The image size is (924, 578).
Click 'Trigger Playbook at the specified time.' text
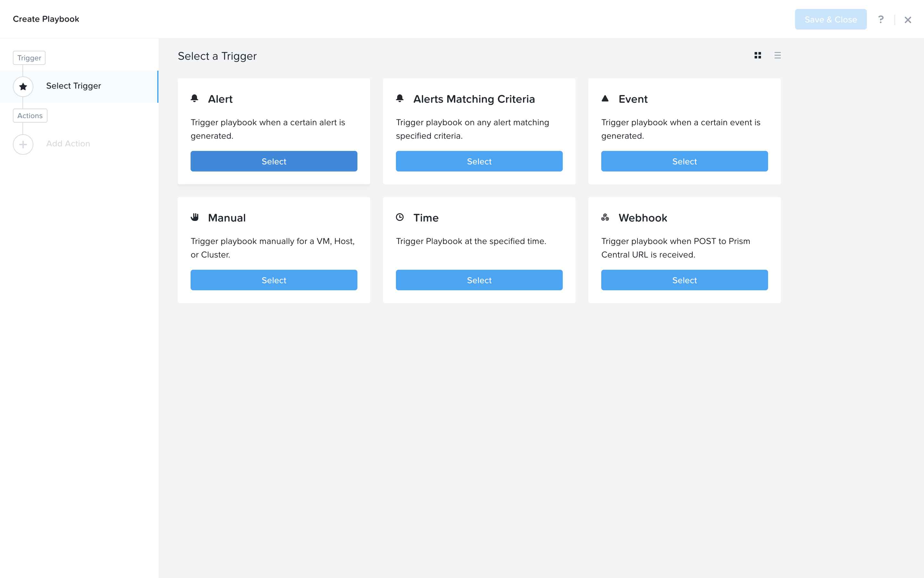click(x=471, y=241)
